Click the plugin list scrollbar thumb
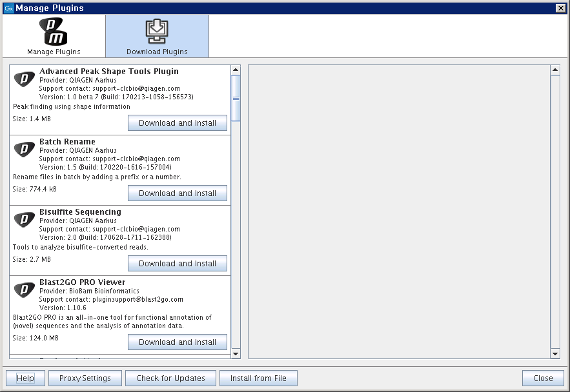The width and height of the screenshot is (570, 392). click(236, 98)
